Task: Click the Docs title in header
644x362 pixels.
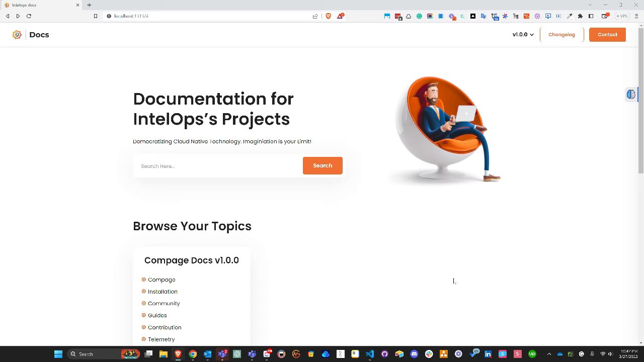Action: point(39,35)
